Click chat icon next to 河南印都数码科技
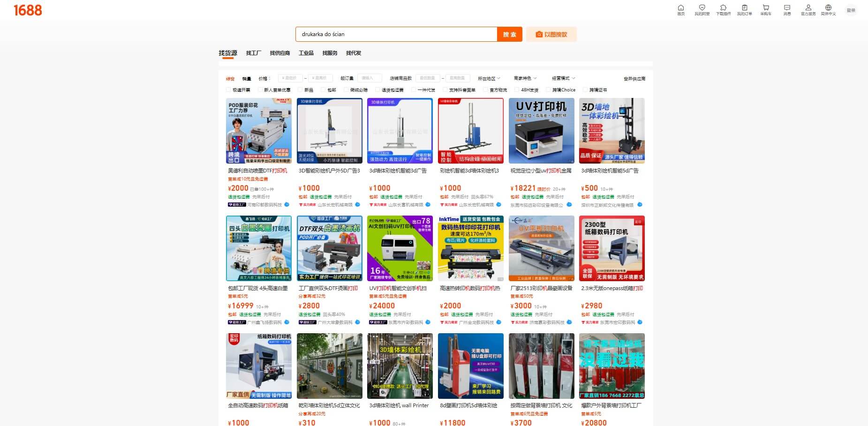 pyautogui.click(x=287, y=205)
